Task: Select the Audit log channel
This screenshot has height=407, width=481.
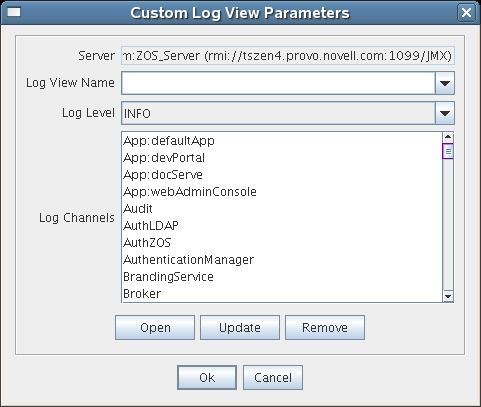Action: [282, 209]
